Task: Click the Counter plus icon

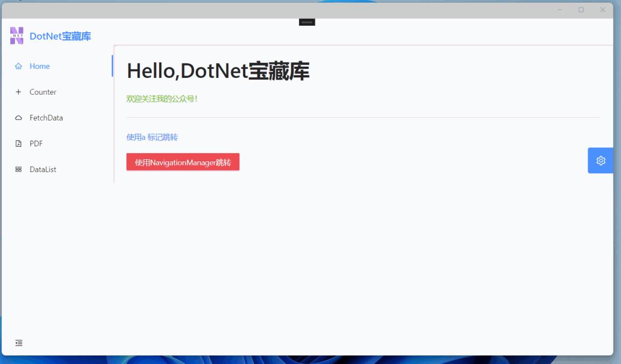Action: click(x=18, y=92)
